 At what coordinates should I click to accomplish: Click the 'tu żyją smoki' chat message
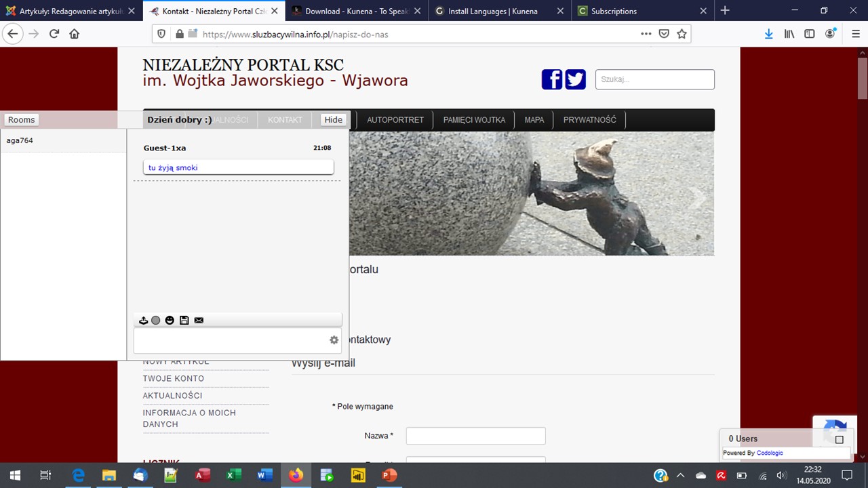[239, 167]
